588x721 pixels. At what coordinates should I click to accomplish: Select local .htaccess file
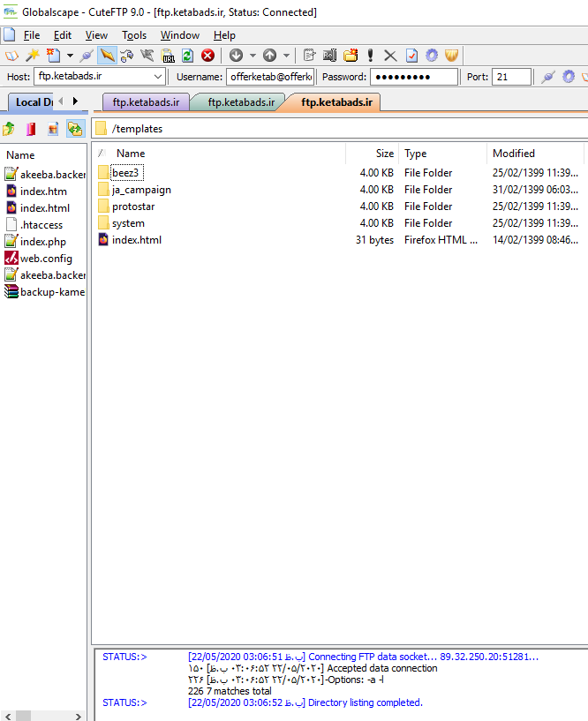(x=41, y=225)
